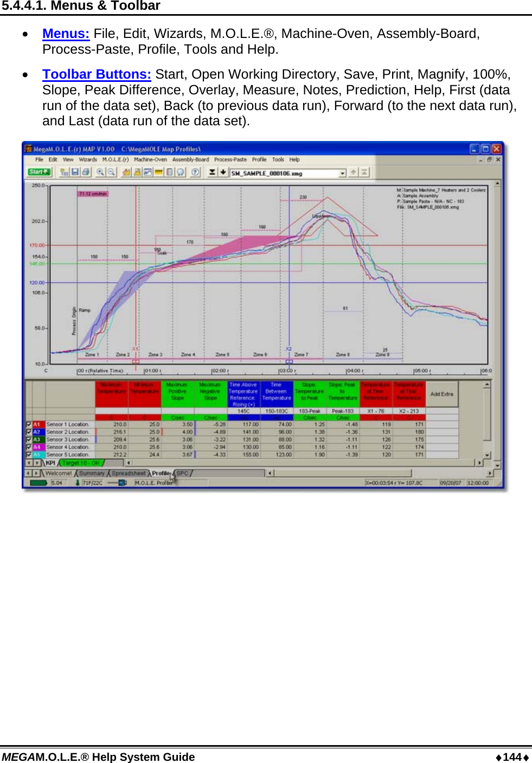Viewport: 532px width, 763px height.
Task: Select the Magnify zoom-in tool
Action: pyautogui.click(x=100, y=172)
